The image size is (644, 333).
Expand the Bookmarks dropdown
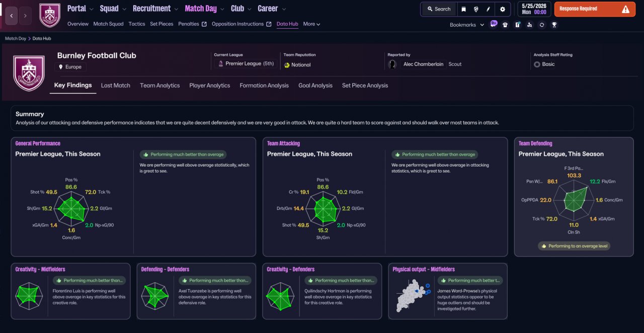click(467, 25)
